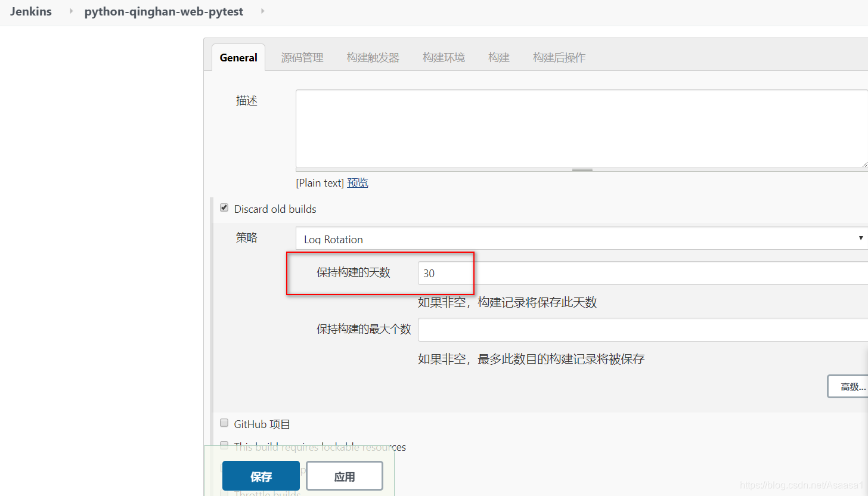
Task: Click the 如果非空，最多此数目的构建记录将被保存 help text
Action: click(x=531, y=359)
